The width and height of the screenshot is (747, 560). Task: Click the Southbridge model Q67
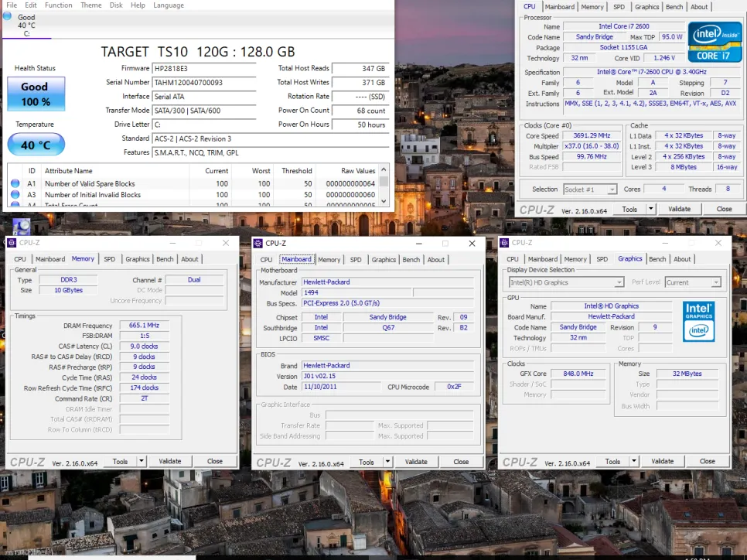[387, 328]
